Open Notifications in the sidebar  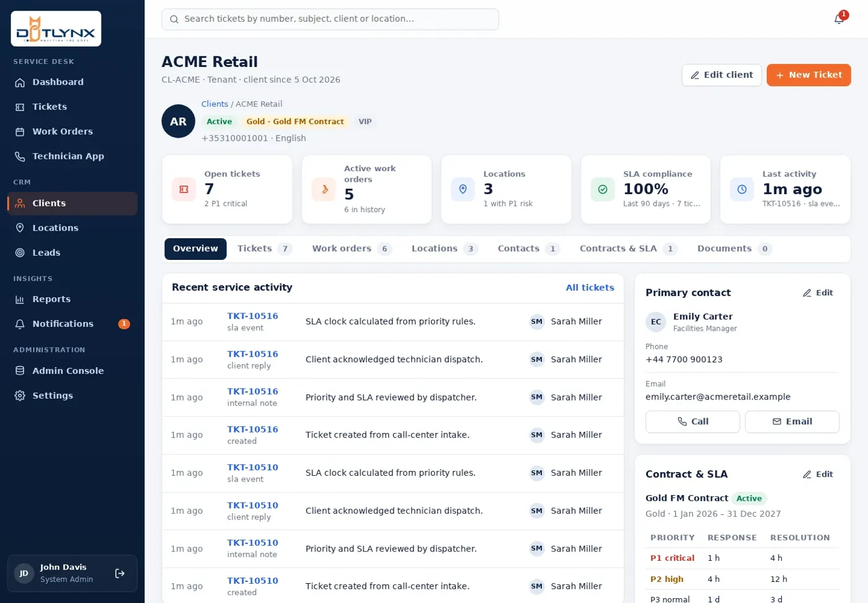click(72, 324)
